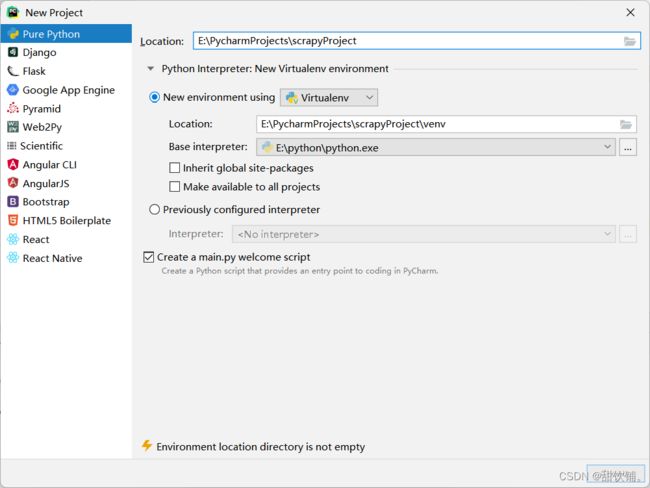650x488 pixels.
Task: Choose Flask project type
Action: tap(66, 71)
